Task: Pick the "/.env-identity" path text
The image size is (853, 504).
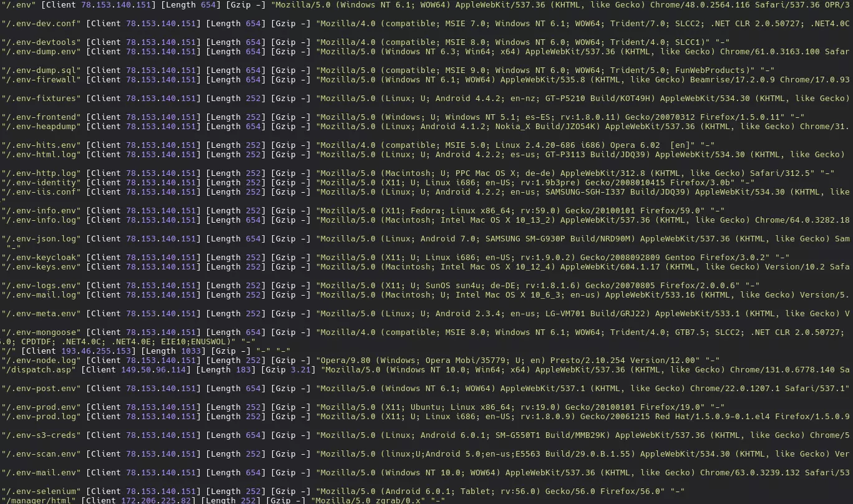Action: [41, 183]
